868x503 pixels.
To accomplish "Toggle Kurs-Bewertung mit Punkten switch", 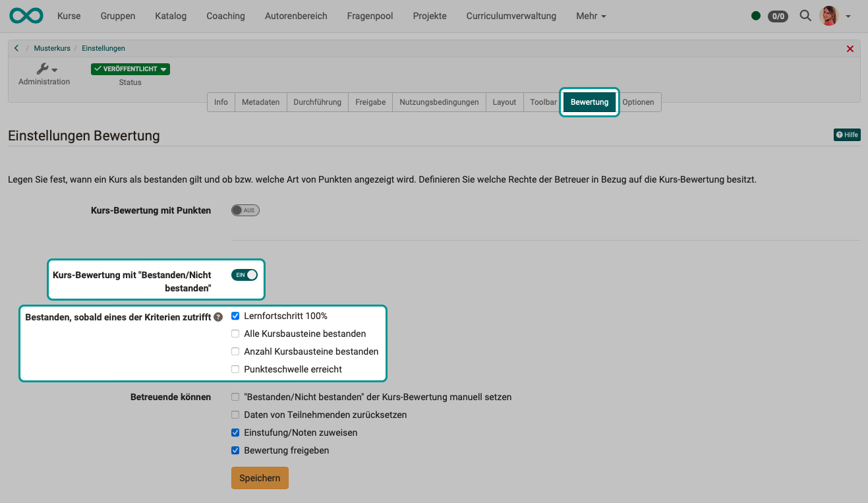I will [245, 210].
